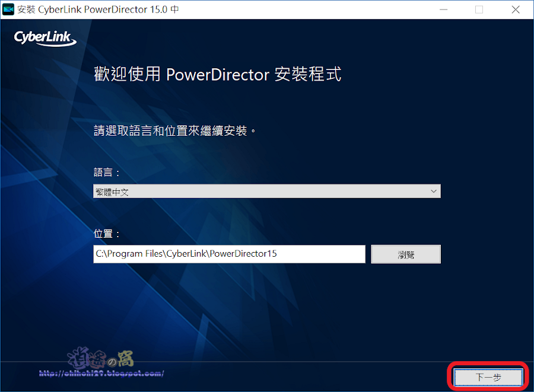Click the 請選取語言和位置來繼續安裝 instruction text

click(174, 130)
